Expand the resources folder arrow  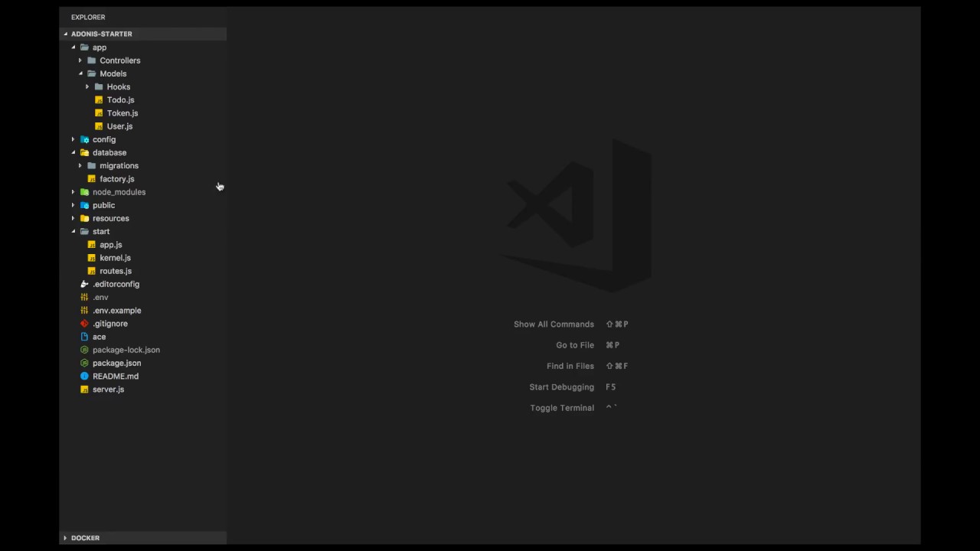pos(73,218)
